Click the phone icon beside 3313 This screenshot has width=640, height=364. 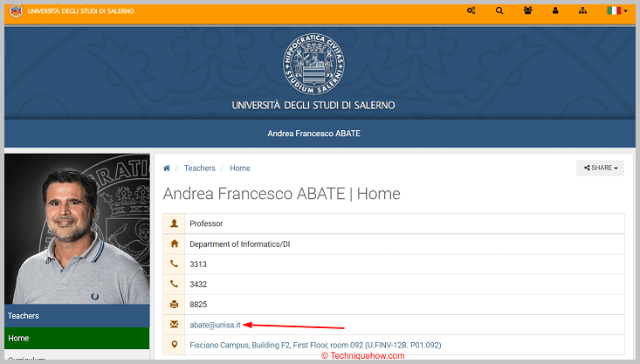[x=175, y=264]
